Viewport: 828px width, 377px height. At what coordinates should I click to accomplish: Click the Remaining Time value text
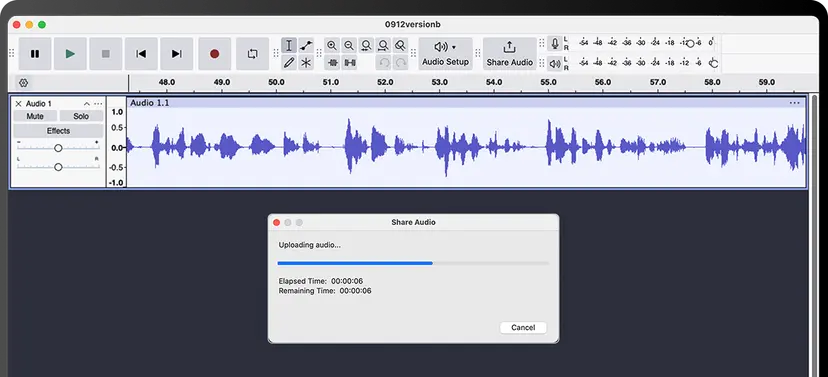[355, 290]
